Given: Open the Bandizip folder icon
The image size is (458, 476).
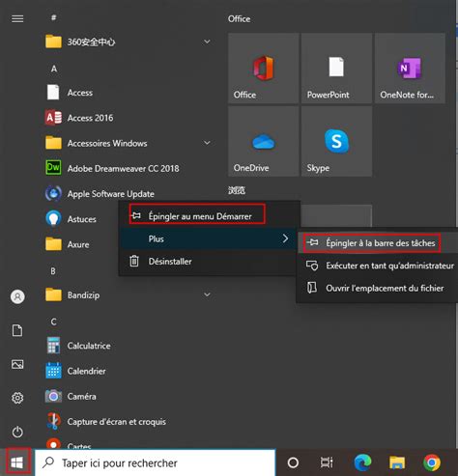Looking at the screenshot, I should pos(53,295).
